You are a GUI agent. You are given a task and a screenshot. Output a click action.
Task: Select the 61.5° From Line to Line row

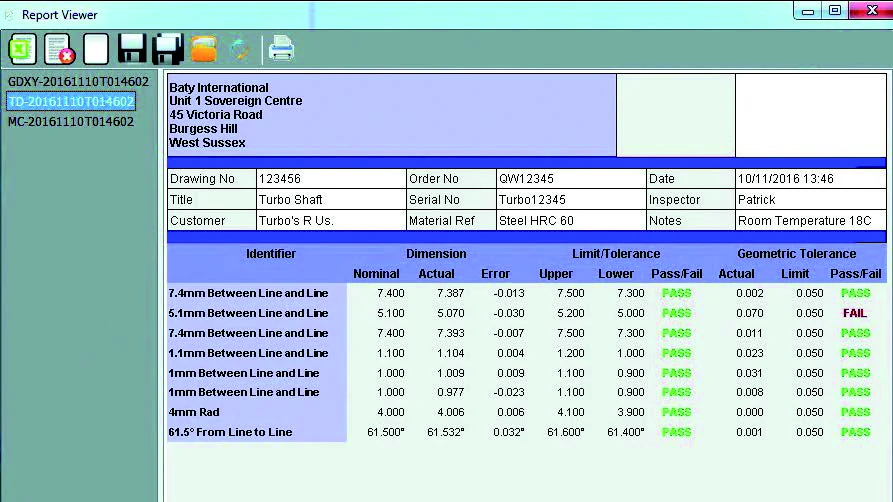pyautogui.click(x=527, y=432)
